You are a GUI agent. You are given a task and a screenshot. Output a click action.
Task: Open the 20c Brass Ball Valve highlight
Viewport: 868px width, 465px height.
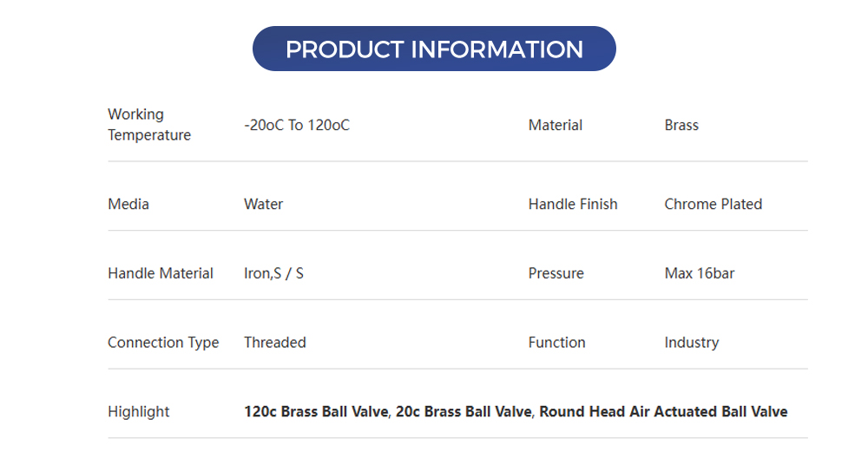pos(464,412)
